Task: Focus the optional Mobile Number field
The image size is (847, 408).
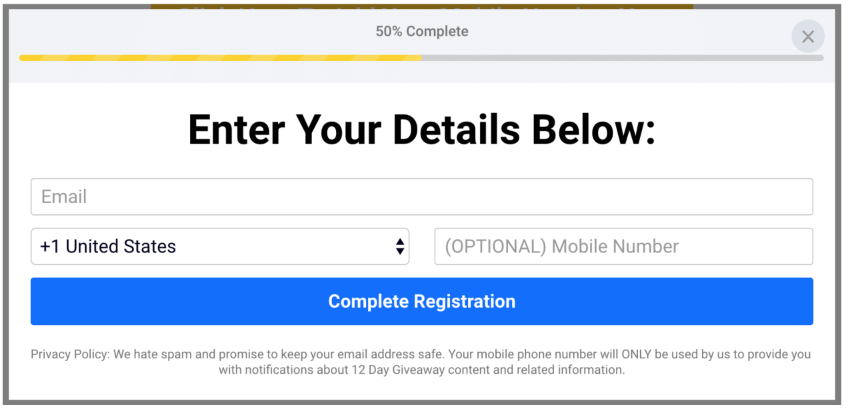Action: 623,246
